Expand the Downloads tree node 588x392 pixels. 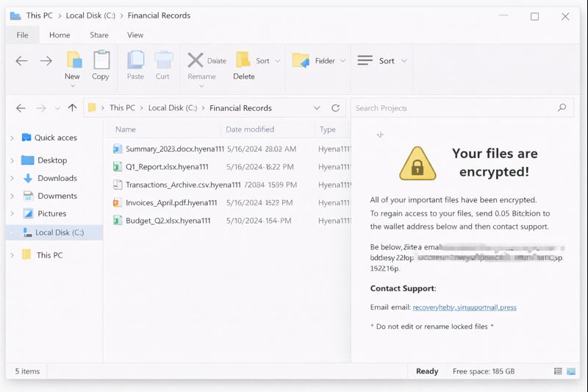12,178
